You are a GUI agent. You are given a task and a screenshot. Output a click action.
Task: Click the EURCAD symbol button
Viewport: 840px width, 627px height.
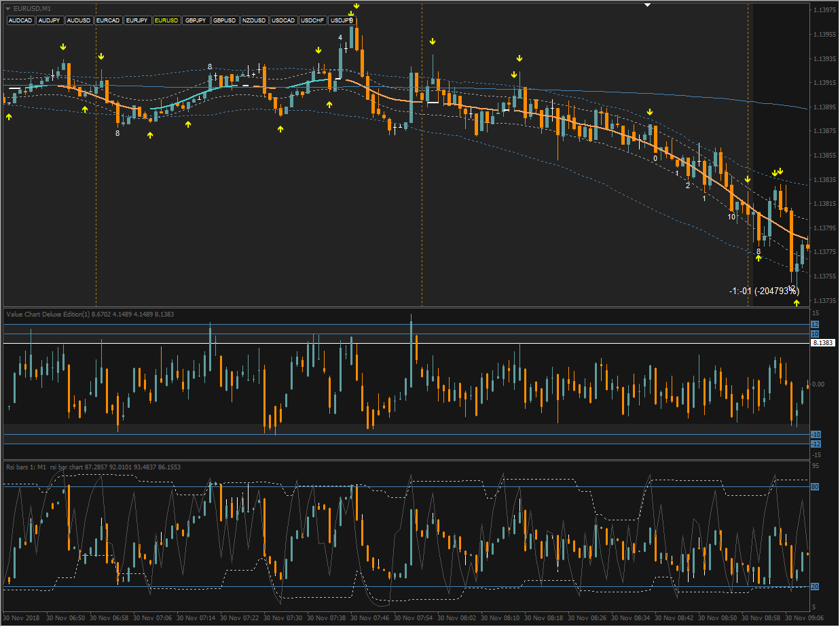pyautogui.click(x=108, y=20)
